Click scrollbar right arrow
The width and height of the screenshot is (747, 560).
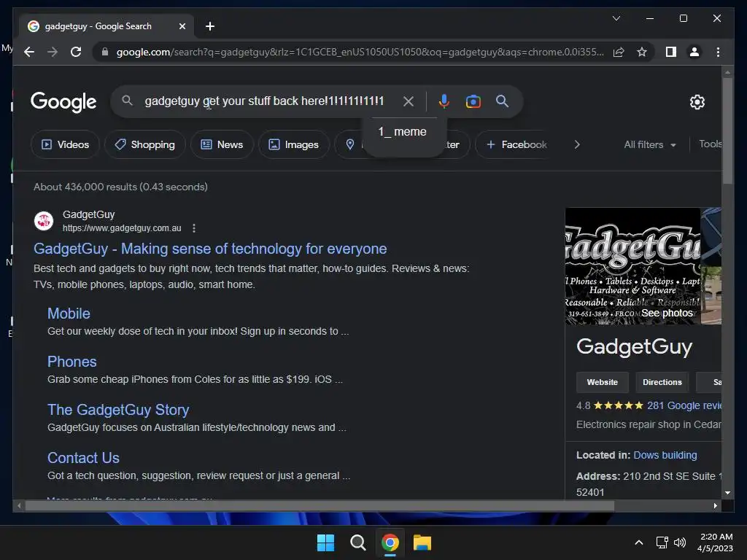click(x=715, y=506)
